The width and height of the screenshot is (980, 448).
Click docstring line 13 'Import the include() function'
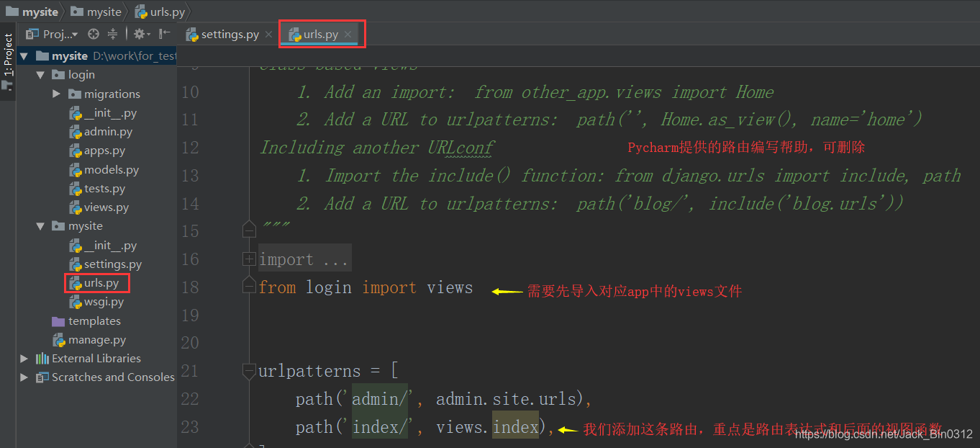[x=628, y=176]
